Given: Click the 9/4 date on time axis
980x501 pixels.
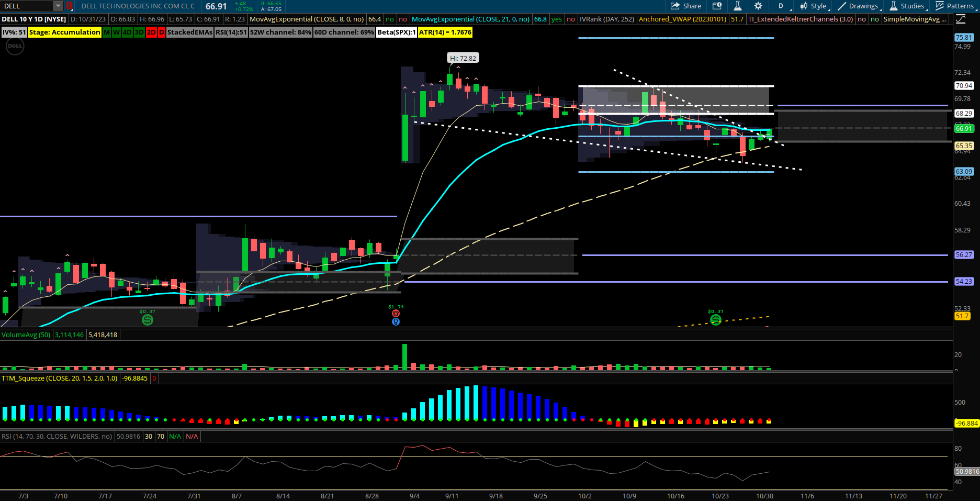Looking at the screenshot, I should click(414, 496).
